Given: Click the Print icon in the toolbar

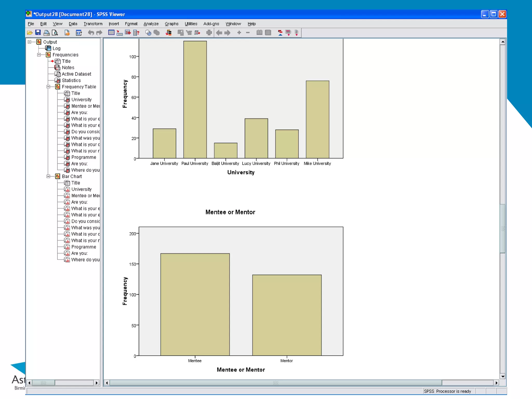Looking at the screenshot, I should 46,33.
